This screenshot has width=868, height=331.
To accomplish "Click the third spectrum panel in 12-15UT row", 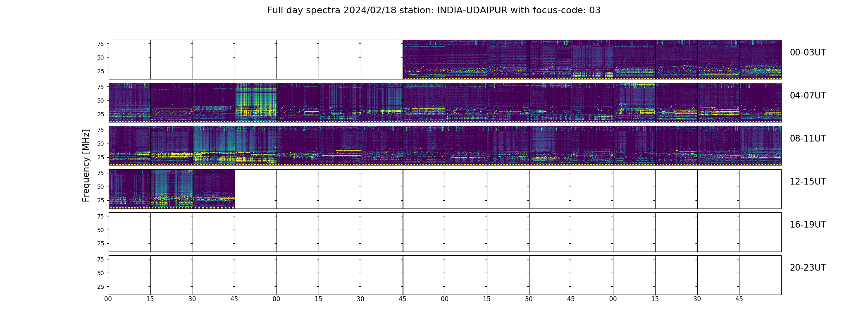I will 214,189.
